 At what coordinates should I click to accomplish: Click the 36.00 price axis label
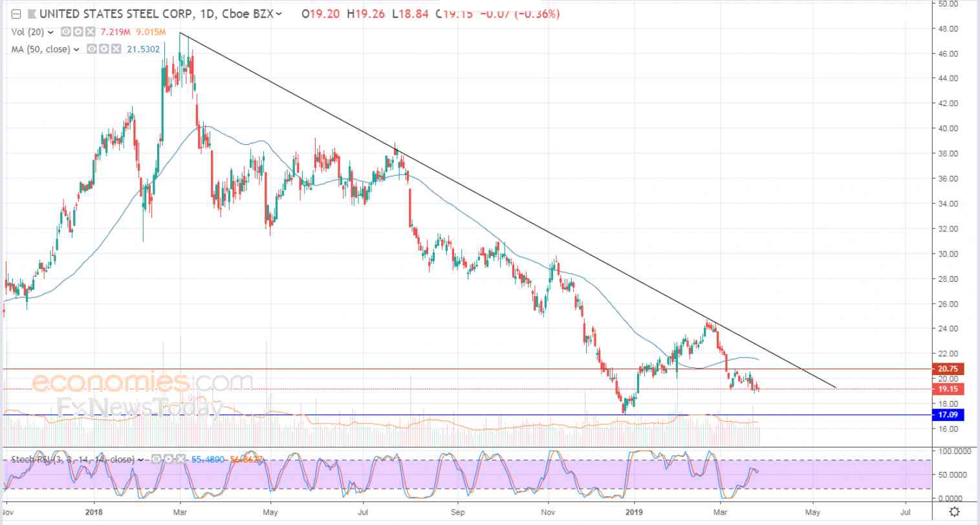948,178
